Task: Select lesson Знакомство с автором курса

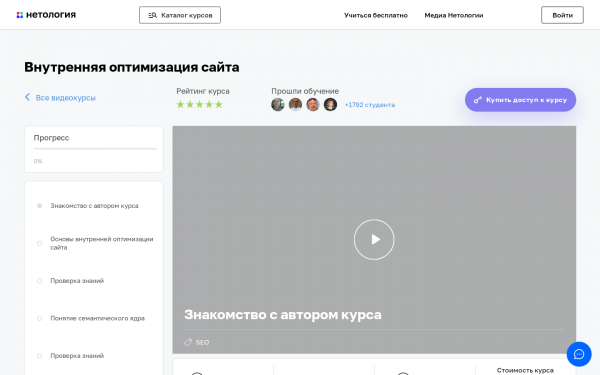Action: tap(94, 206)
